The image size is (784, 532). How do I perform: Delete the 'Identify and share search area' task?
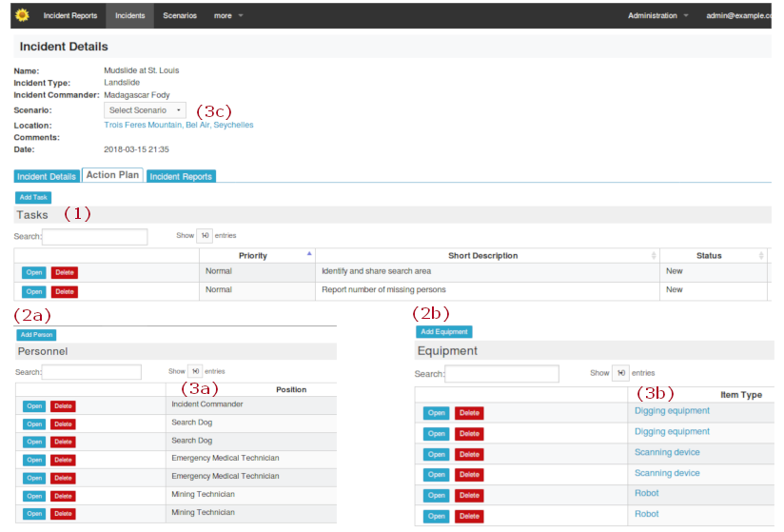pyautogui.click(x=64, y=272)
